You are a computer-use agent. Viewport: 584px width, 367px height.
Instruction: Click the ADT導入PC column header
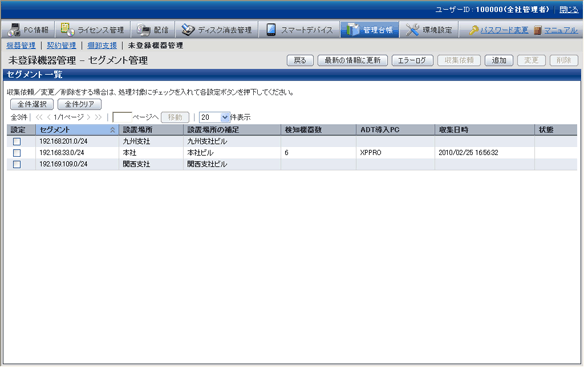tap(395, 130)
